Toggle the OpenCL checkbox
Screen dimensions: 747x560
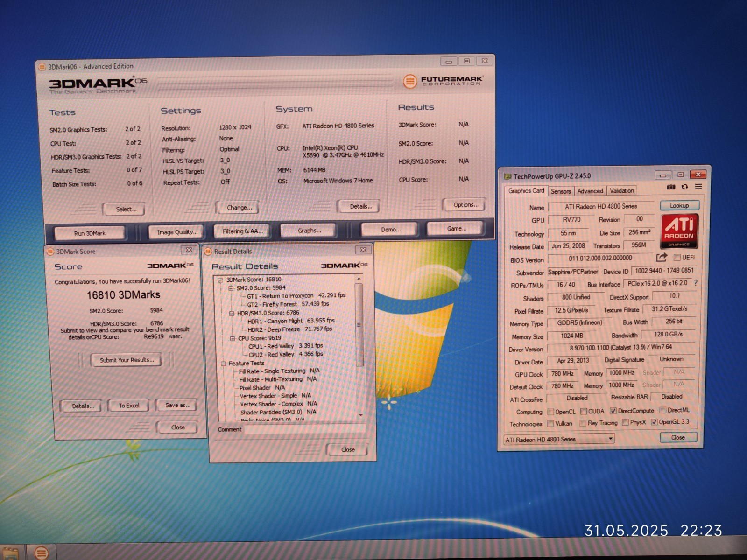click(551, 412)
